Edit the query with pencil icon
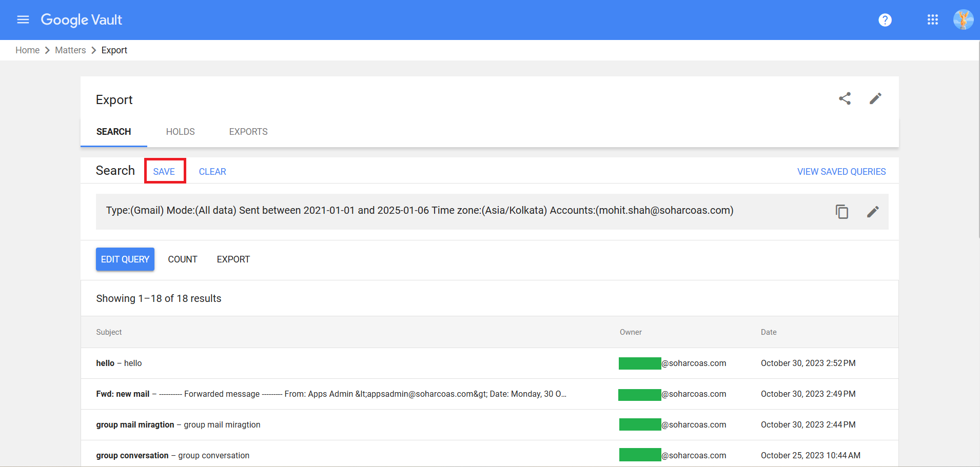This screenshot has width=980, height=467. [873, 212]
